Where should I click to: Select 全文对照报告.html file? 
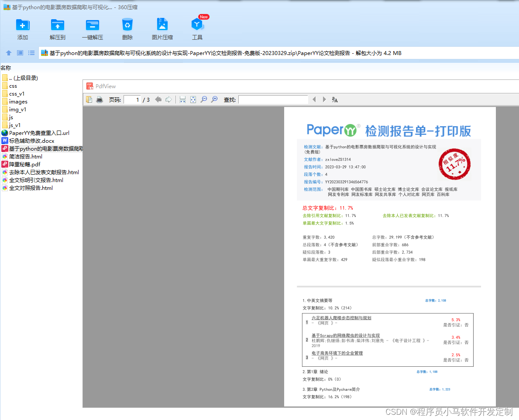point(27,188)
